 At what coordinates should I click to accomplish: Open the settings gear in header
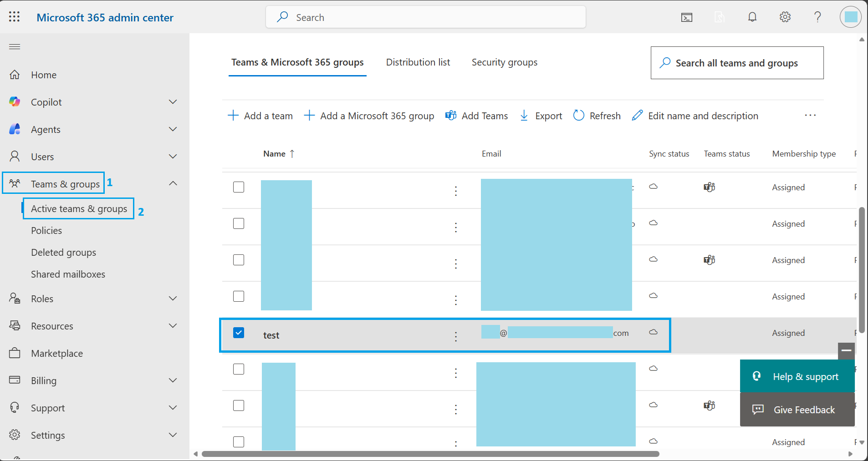tap(785, 17)
